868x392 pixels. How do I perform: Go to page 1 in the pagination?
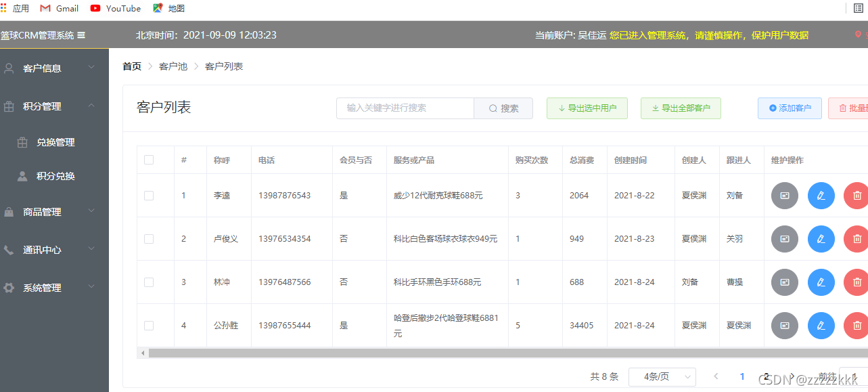(x=742, y=376)
